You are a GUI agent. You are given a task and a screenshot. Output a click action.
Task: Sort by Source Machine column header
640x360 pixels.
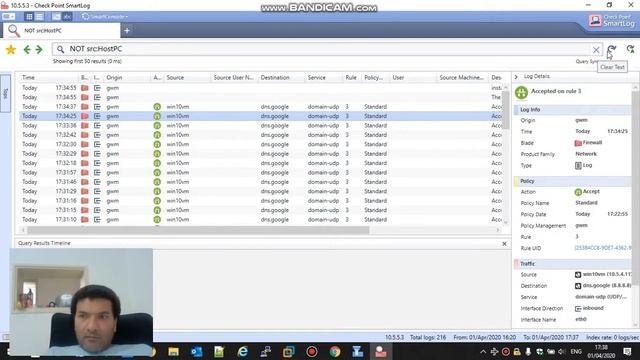[x=463, y=78]
